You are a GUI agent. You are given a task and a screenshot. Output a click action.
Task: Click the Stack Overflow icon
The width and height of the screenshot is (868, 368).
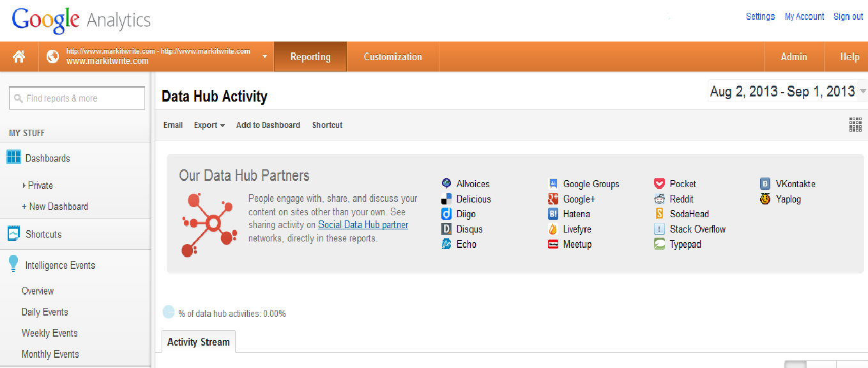(x=660, y=229)
